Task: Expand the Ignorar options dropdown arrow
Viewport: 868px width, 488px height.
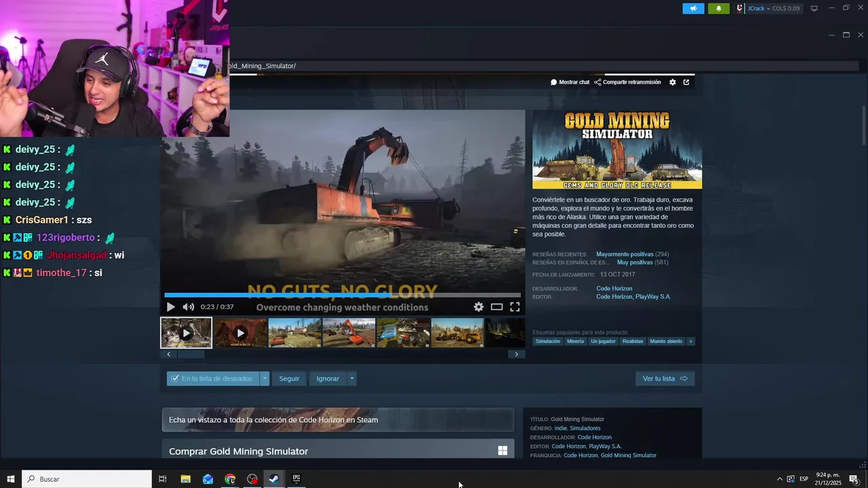Action: pyautogui.click(x=351, y=378)
